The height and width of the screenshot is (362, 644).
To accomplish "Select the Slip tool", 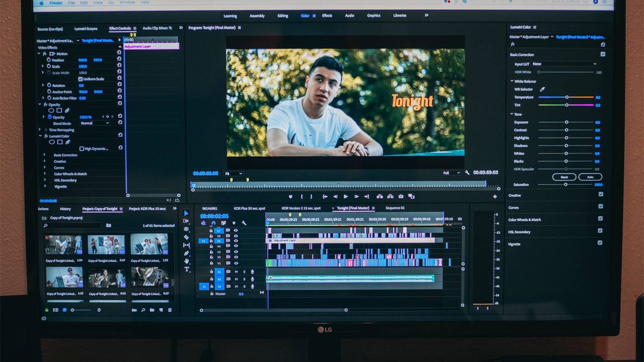I will 186,245.
